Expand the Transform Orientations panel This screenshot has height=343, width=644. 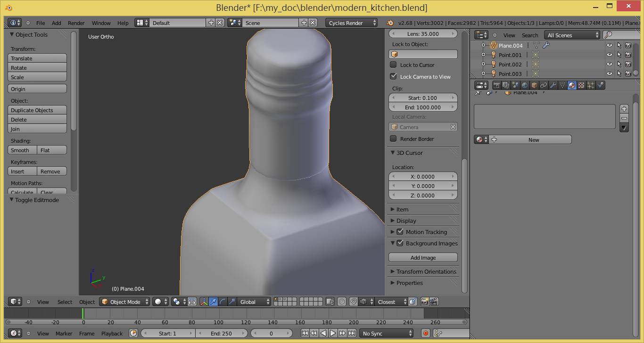click(423, 271)
